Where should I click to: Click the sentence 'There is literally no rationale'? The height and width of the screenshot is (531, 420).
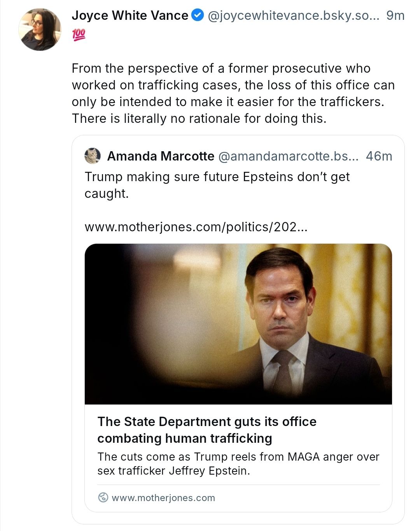(199, 118)
